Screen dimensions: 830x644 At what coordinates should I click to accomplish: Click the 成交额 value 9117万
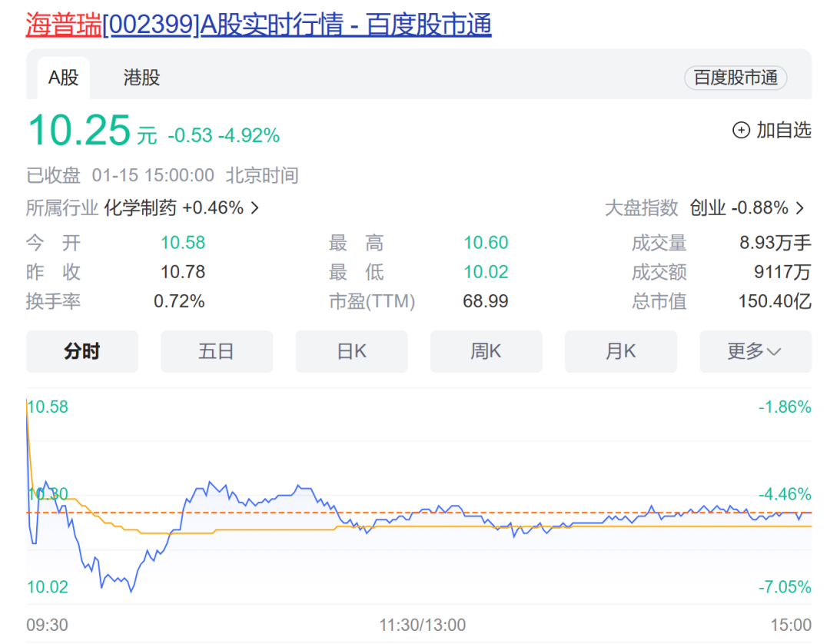click(782, 272)
